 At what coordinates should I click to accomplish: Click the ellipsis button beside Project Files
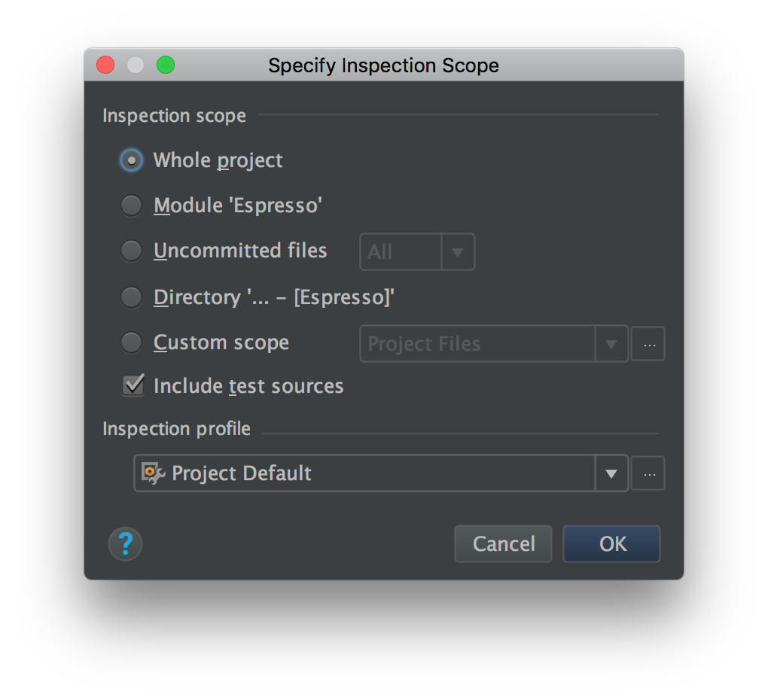648,344
